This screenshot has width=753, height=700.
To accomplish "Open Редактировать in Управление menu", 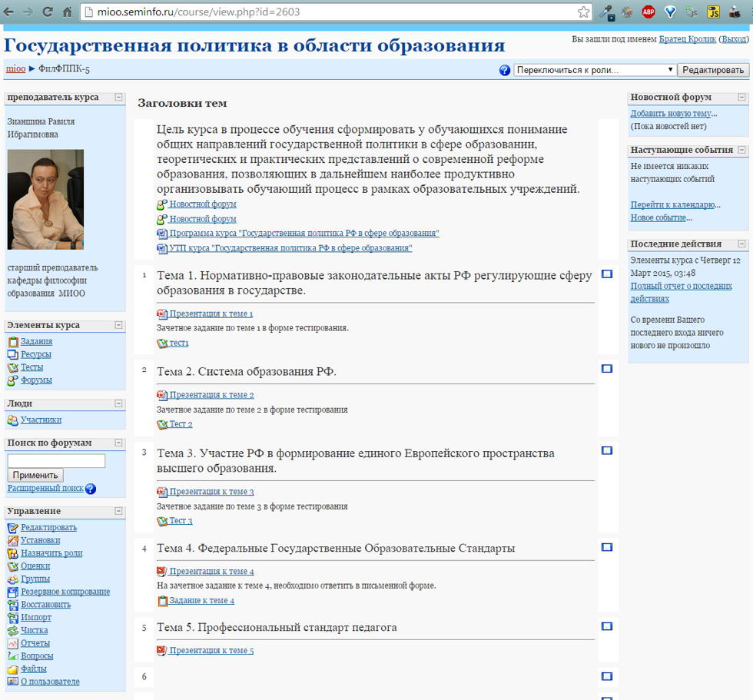I will tap(48, 528).
